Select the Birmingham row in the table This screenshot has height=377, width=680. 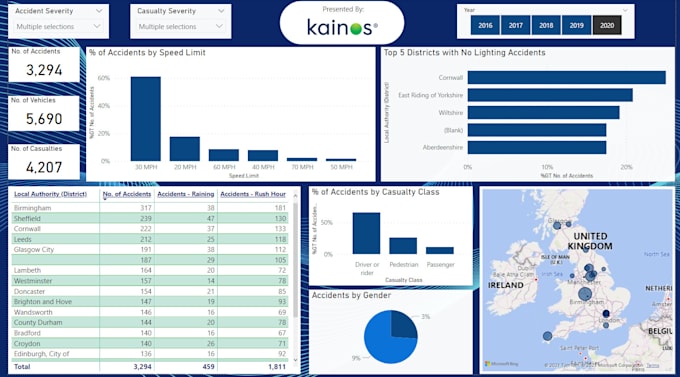click(x=150, y=208)
